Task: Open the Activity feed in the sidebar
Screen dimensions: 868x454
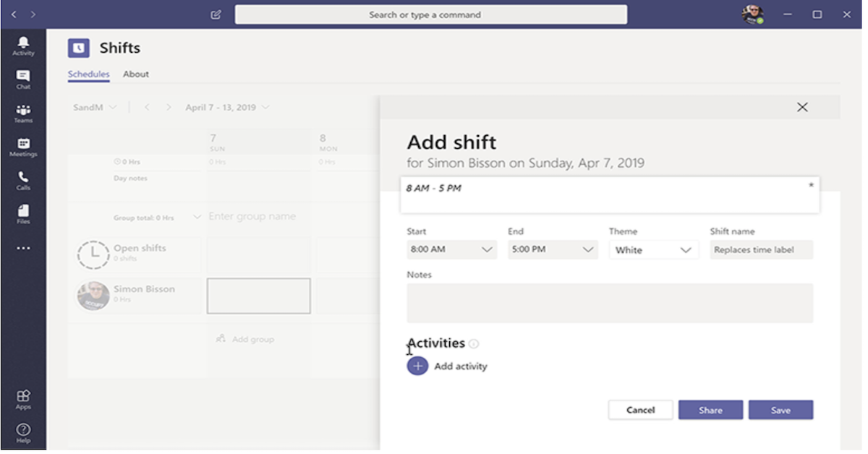Action: tap(23, 46)
